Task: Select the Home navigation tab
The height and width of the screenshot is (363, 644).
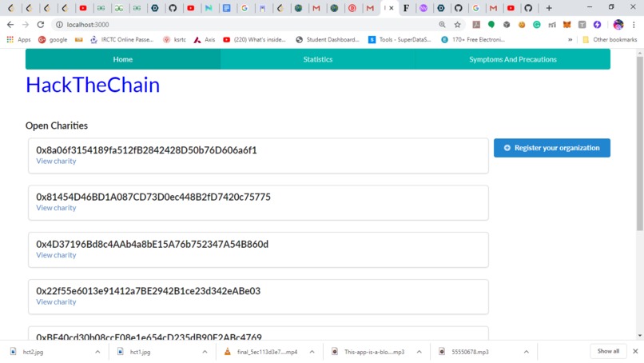Action: tap(123, 59)
